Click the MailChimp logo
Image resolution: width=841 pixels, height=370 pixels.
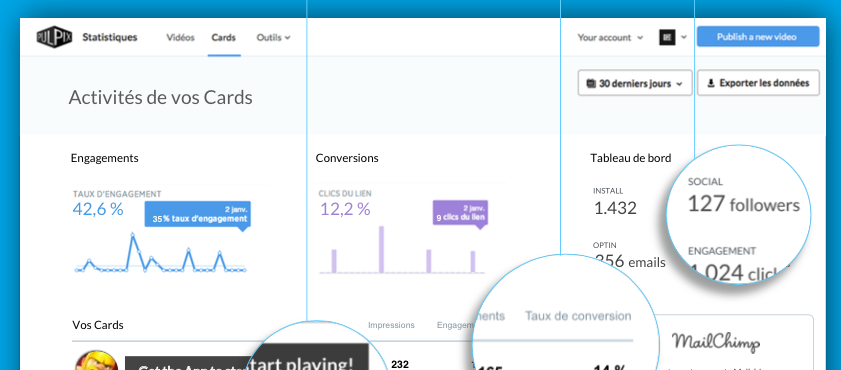coord(716,342)
